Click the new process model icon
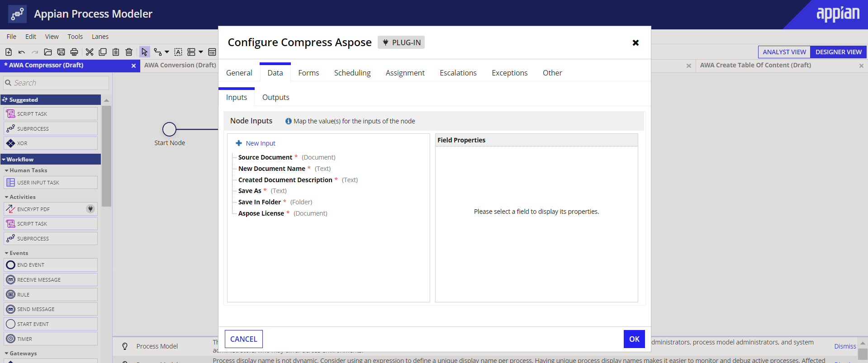Viewport: 868px width, 363px height. click(9, 52)
